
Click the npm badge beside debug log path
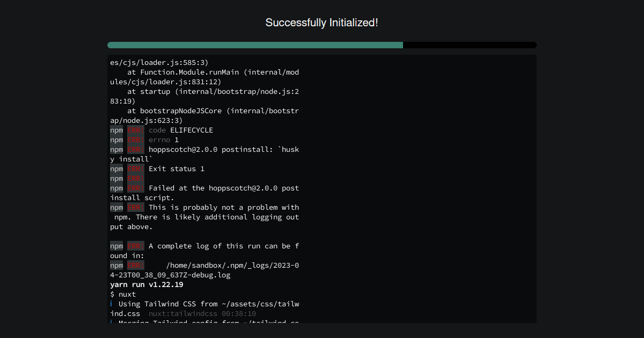[116, 265]
